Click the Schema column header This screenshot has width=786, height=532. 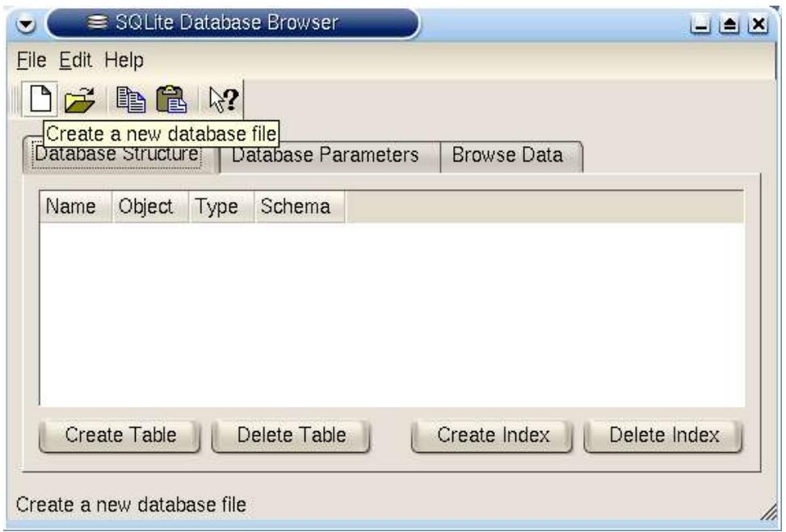point(299,207)
